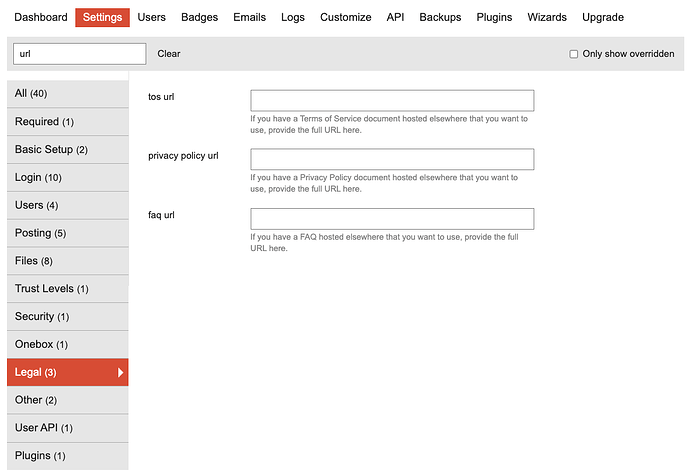Select the Security (1) category
Viewport: 690px width, 475px height.
coord(68,316)
